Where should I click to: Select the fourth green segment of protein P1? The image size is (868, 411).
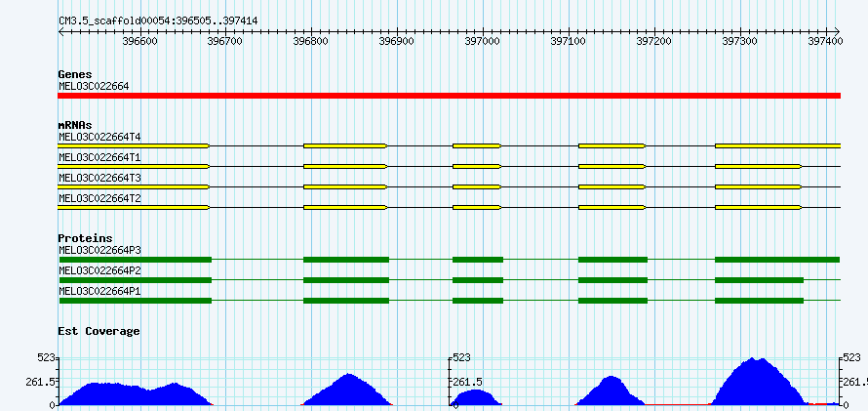tap(612, 301)
